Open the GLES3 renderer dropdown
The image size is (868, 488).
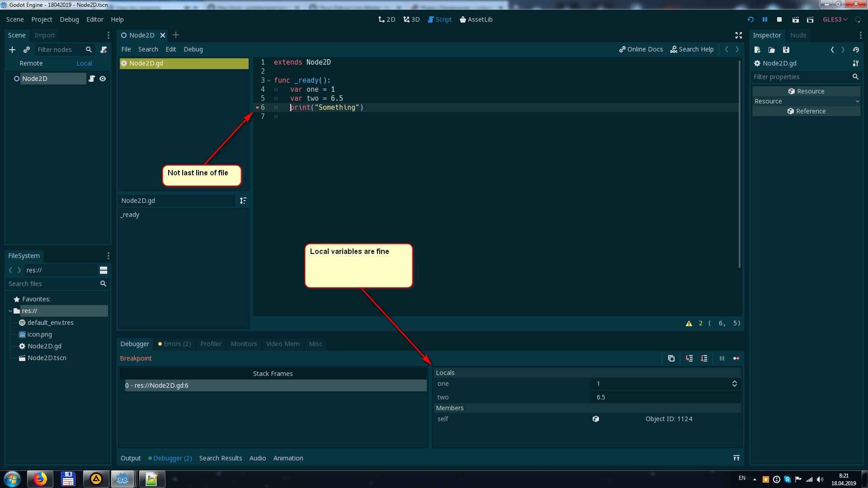pos(835,19)
